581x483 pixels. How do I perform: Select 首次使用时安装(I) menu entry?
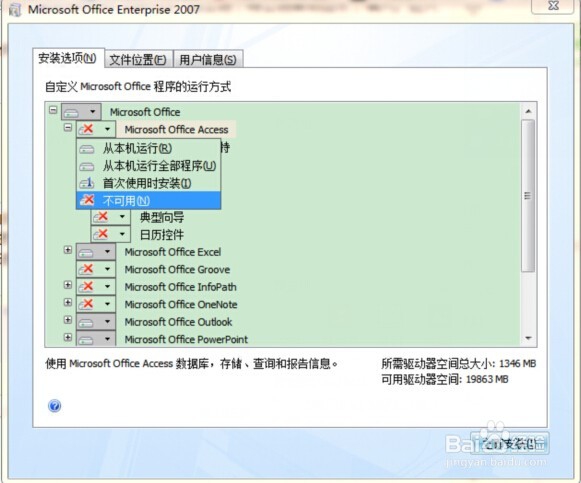148,183
